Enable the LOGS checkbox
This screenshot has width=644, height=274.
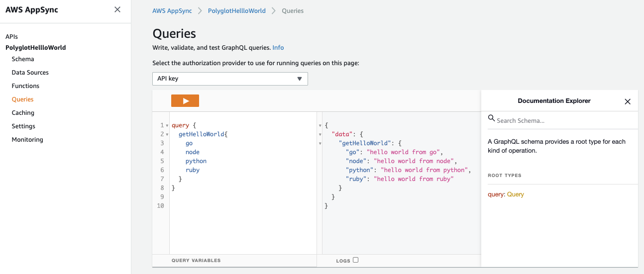[355, 260]
